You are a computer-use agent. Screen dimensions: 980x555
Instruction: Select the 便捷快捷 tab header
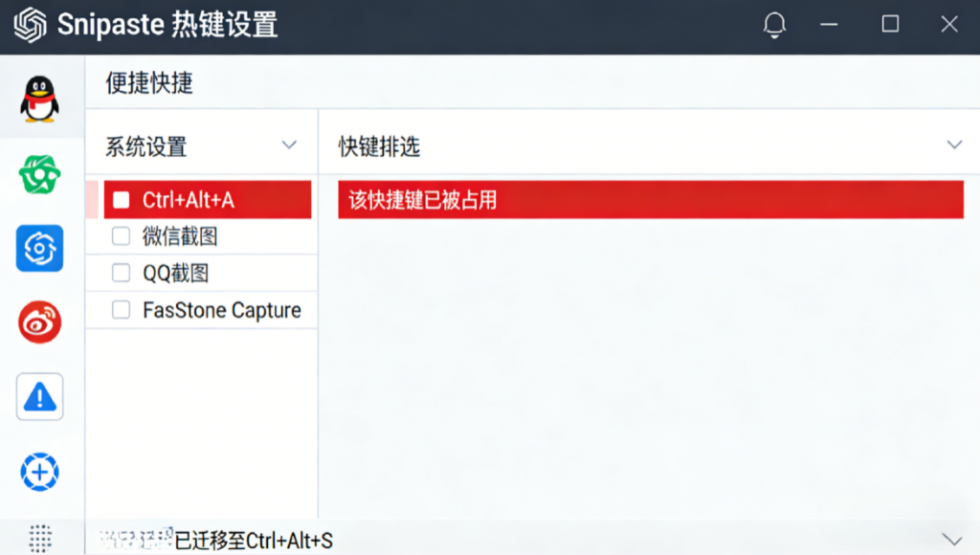[149, 83]
